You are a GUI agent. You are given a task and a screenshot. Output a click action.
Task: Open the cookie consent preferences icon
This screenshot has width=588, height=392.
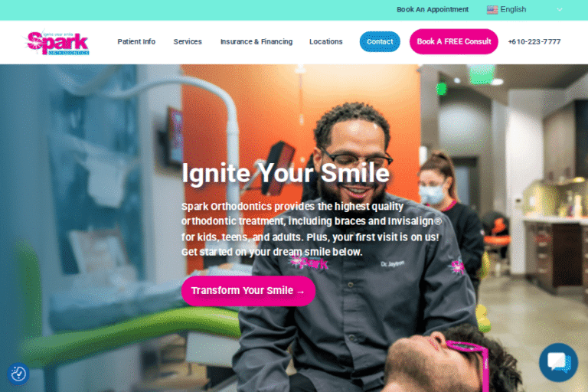pos(18,374)
